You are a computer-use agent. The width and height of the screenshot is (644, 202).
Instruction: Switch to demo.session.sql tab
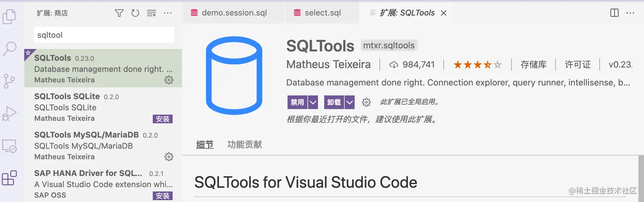(x=234, y=13)
